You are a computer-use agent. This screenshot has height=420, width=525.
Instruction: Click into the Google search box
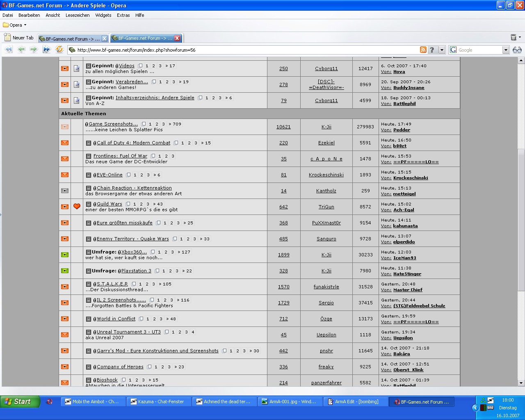click(x=479, y=50)
